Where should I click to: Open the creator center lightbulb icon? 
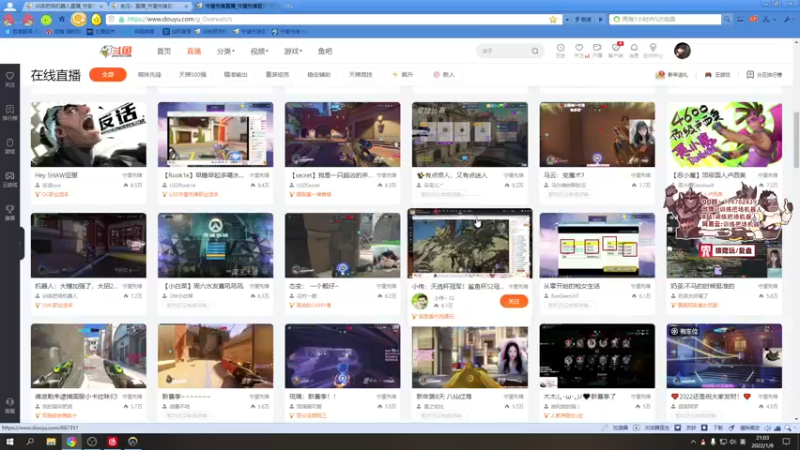click(x=653, y=50)
